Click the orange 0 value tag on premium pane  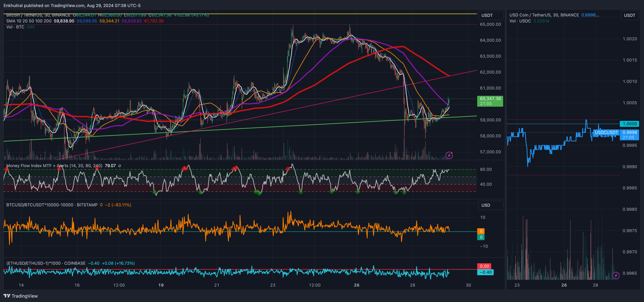tap(481, 231)
